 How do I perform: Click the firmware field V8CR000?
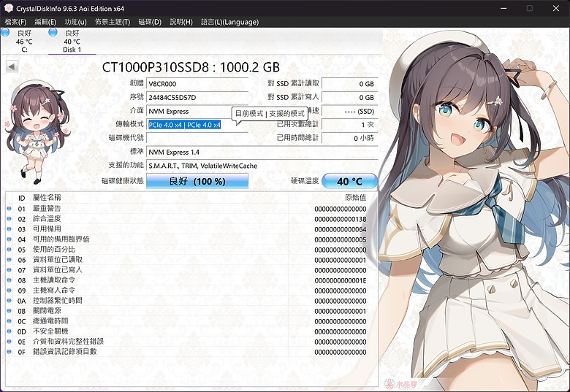tap(197, 84)
